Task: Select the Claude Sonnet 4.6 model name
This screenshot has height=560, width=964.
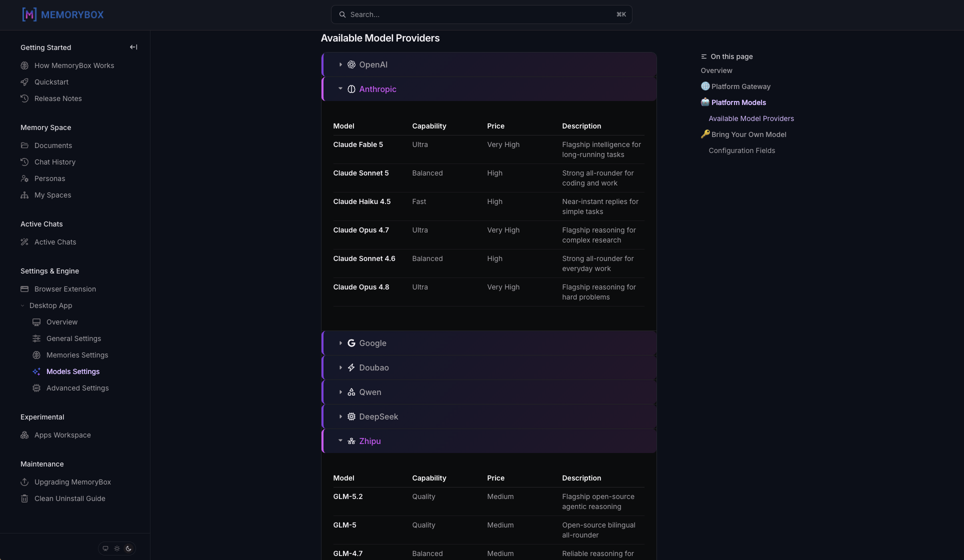Action: (364, 258)
